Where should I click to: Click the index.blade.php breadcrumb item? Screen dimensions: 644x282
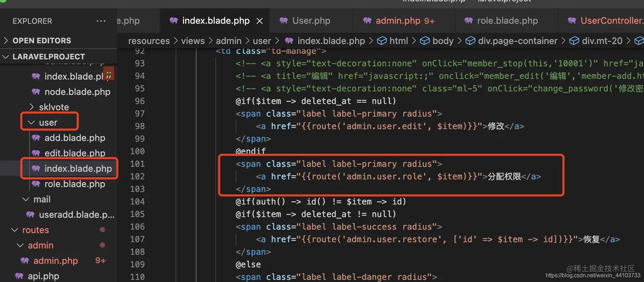[x=331, y=41]
